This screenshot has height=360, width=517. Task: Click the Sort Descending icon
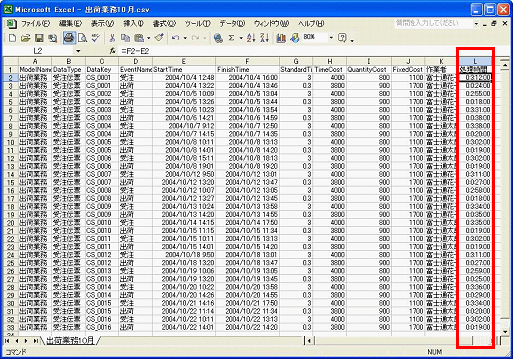264,38
